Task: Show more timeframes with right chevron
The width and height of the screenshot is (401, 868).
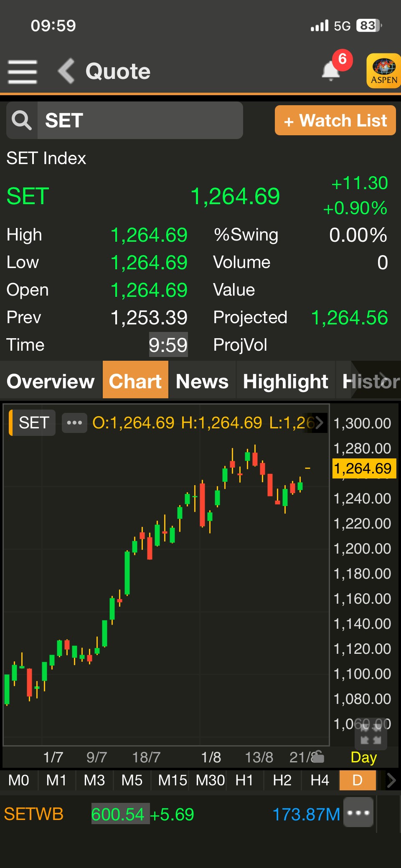Action: click(x=391, y=780)
